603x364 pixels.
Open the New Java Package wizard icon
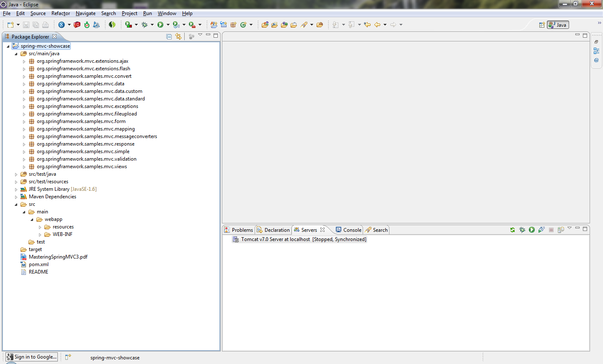232,25
